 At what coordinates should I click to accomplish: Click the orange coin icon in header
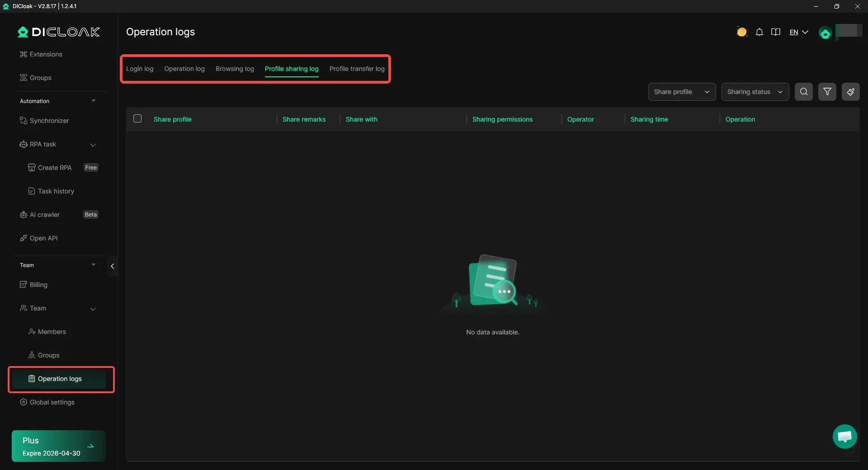click(x=741, y=32)
